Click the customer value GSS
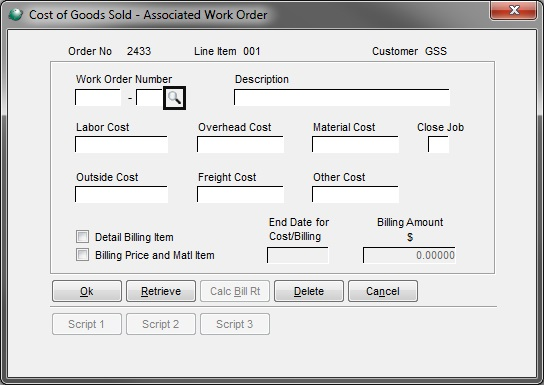The image size is (544, 385). pos(436,51)
